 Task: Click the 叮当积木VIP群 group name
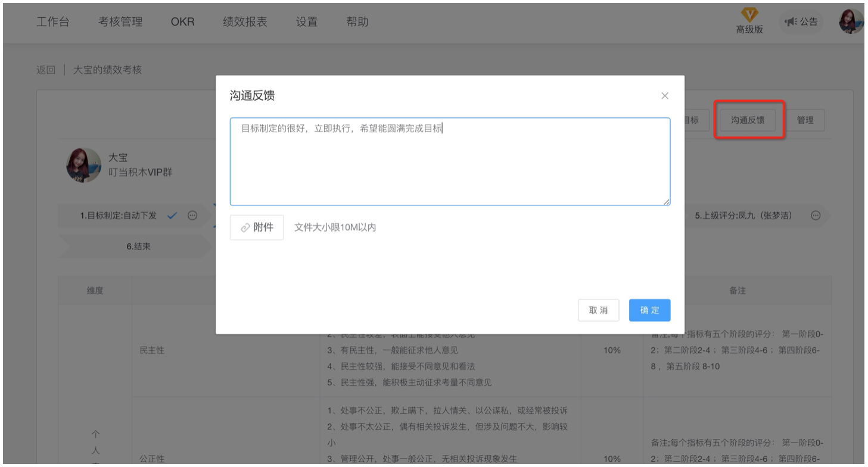[x=140, y=173]
